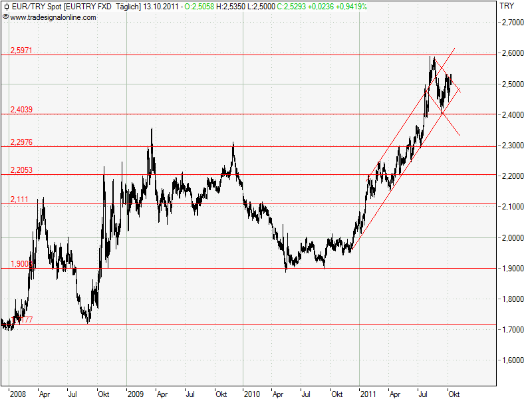Click the Okt label at the axis end
Viewport: 532px width, 399px height.
coord(454,394)
